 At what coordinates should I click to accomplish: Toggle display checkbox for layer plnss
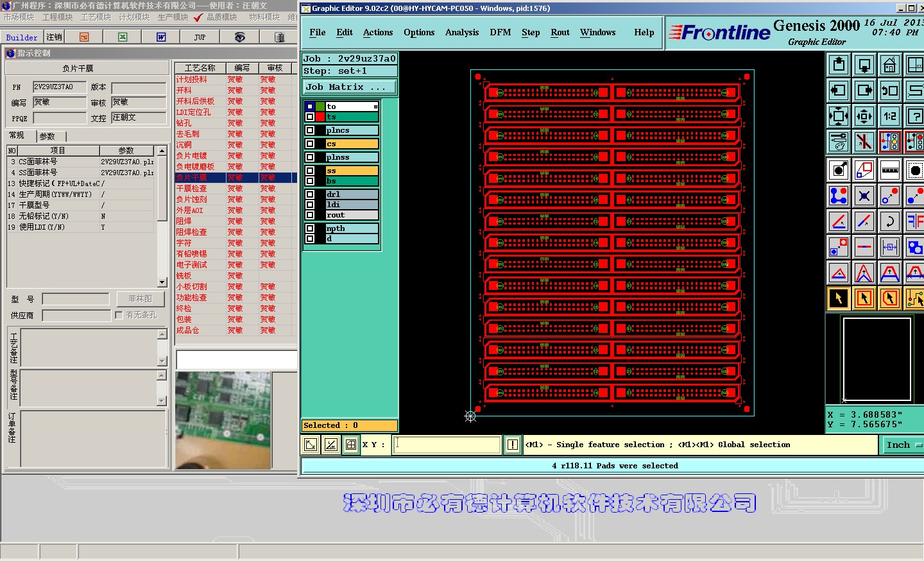coord(310,157)
